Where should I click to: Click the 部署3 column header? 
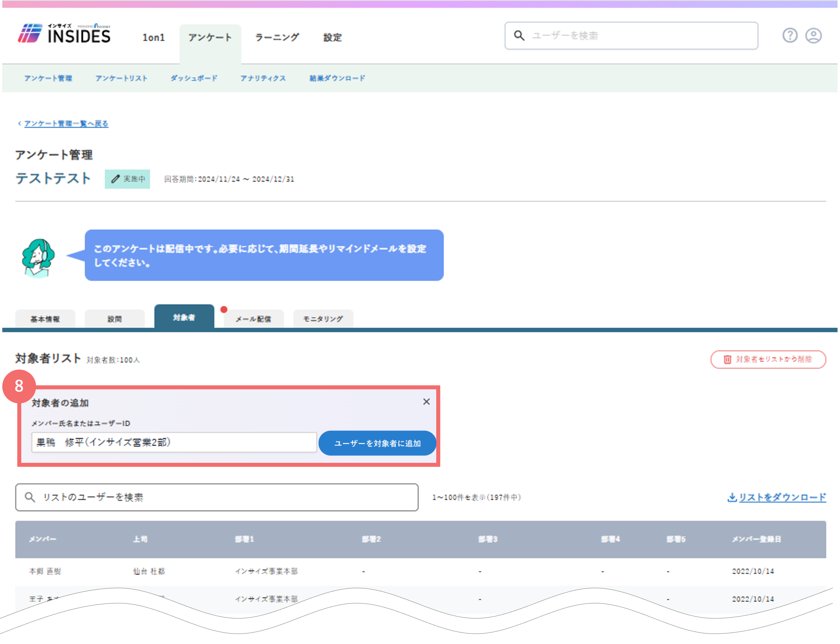[488, 539]
